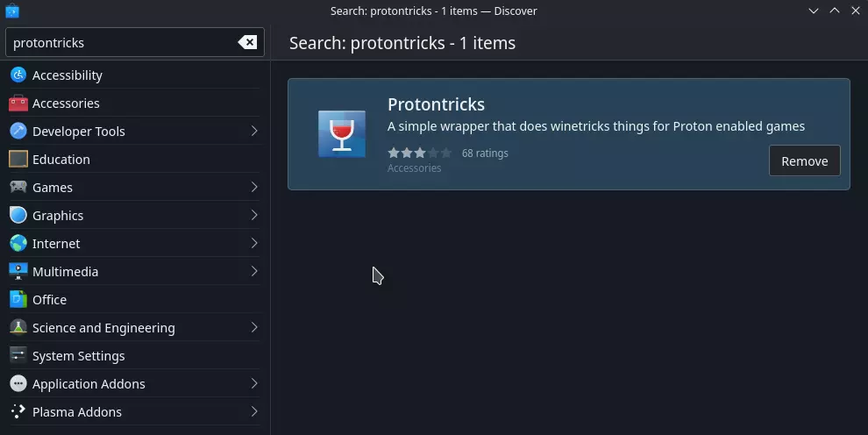Click the Science and Engineering flask icon
This screenshot has height=435, width=868.
point(18,328)
